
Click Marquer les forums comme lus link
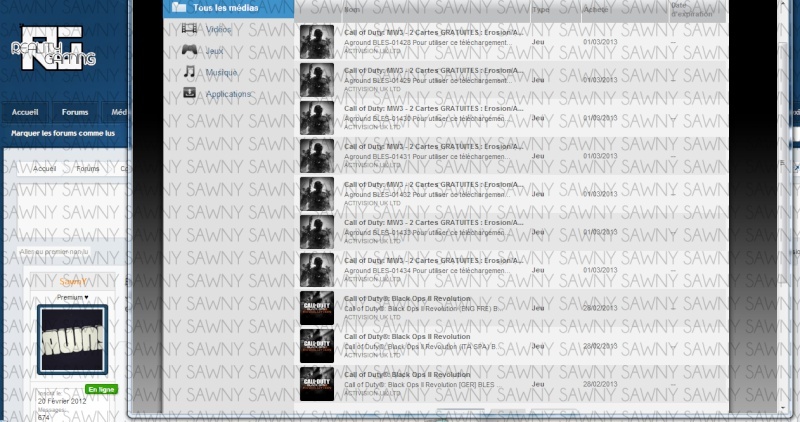pos(63,133)
